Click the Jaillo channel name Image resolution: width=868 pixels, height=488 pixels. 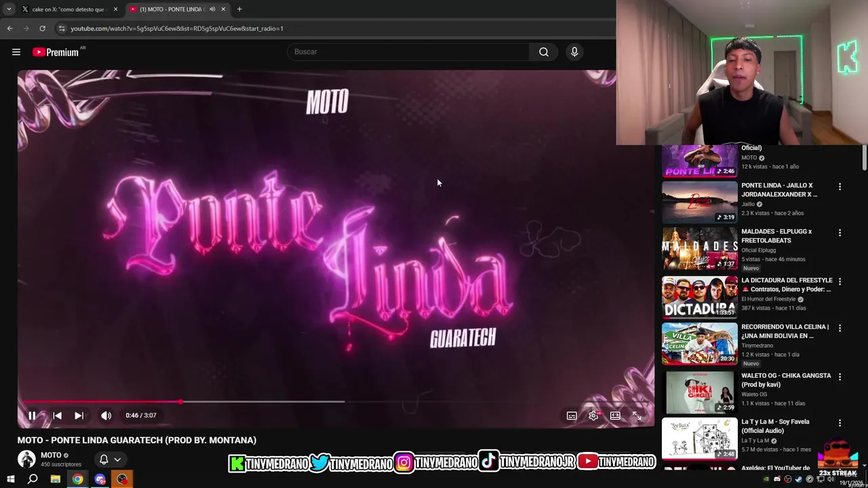pos(748,204)
